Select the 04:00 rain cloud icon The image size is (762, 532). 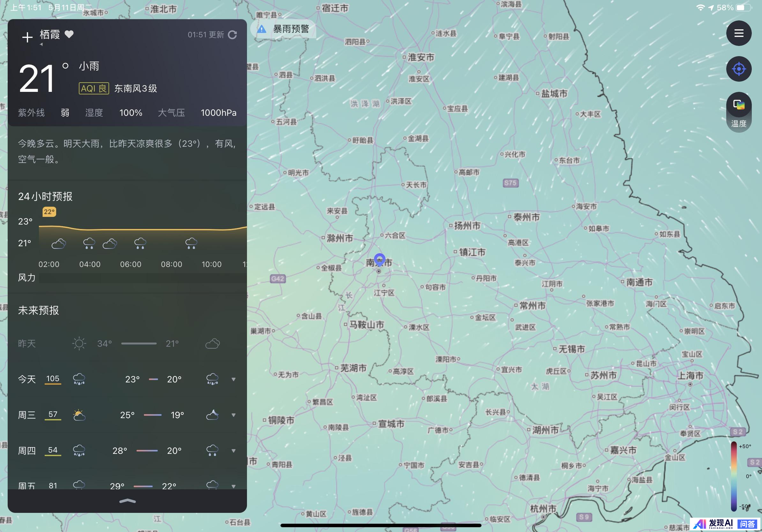89,243
